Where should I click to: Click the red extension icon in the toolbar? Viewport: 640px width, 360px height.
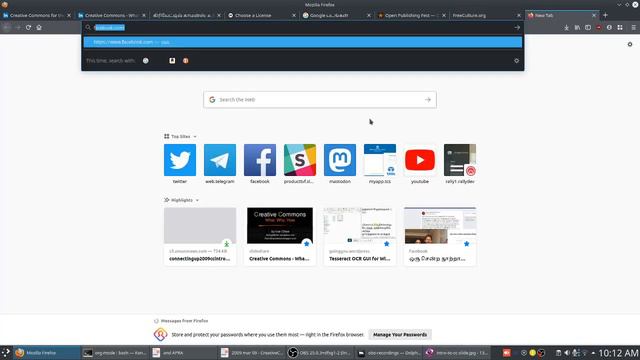click(598, 27)
